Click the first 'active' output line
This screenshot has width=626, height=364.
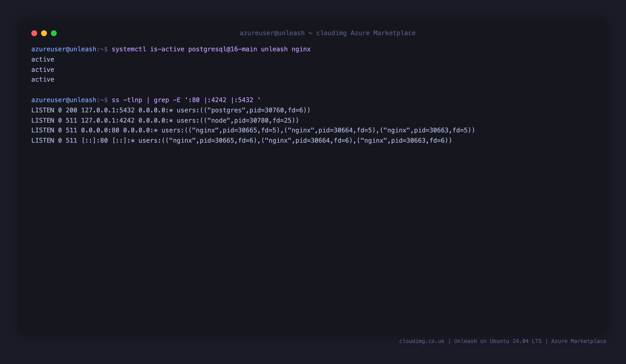point(43,60)
